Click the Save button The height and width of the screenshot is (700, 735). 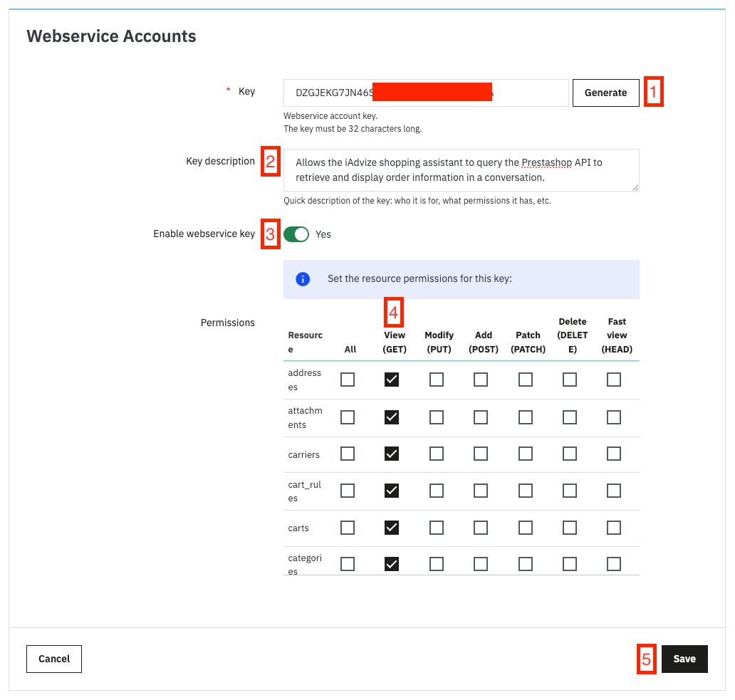click(684, 659)
